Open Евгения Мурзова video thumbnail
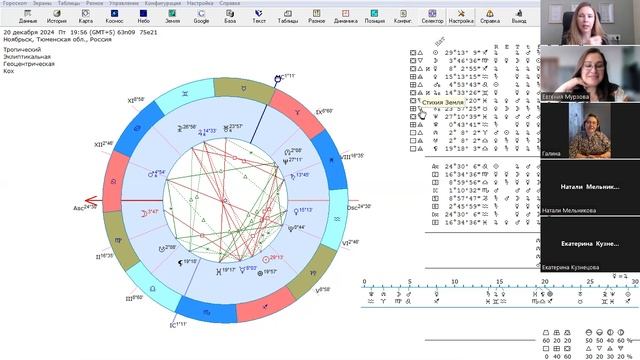This screenshot has height=360, width=640. pos(590,73)
